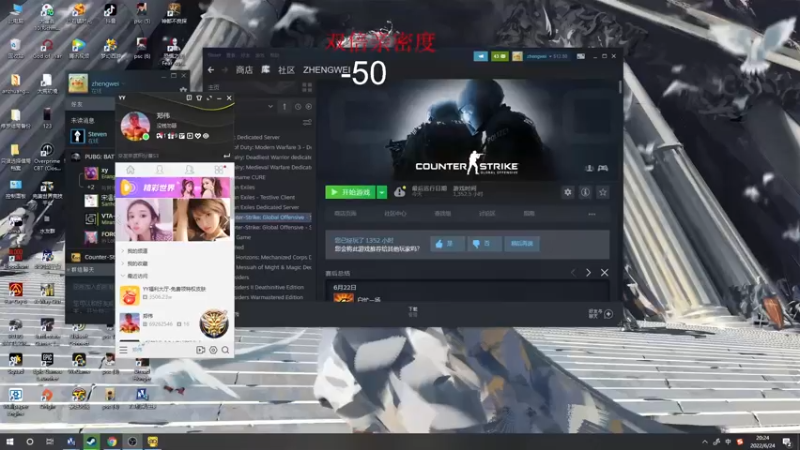Image resolution: width=800 pixels, height=450 pixels.
Task: Click the library grid view icon
Action: point(307,87)
